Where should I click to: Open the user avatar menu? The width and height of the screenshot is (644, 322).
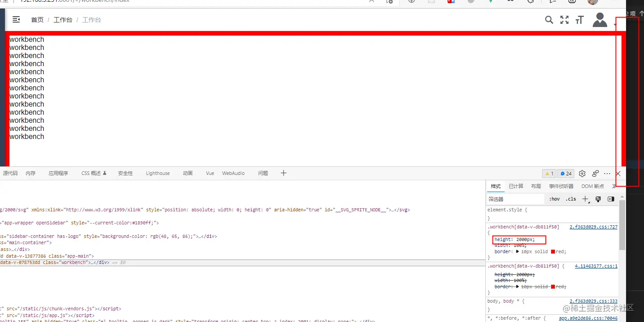tap(600, 20)
